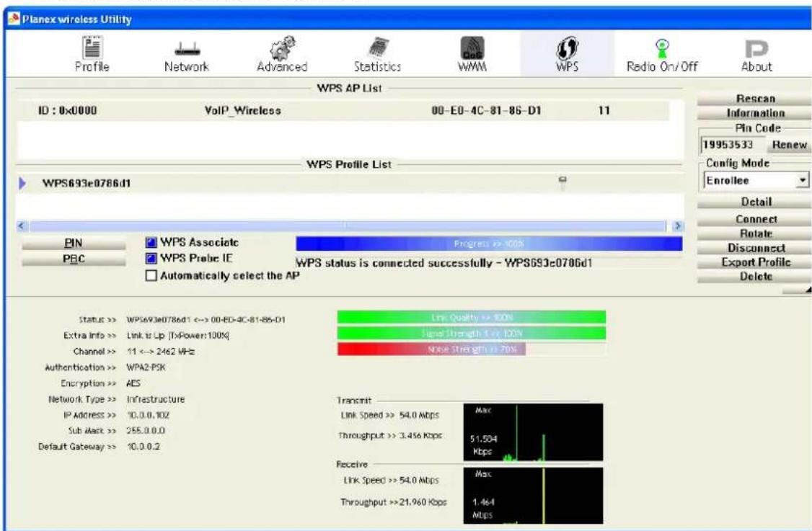This screenshot has width=812, height=531.
Task: Click the Information button
Action: (756, 113)
